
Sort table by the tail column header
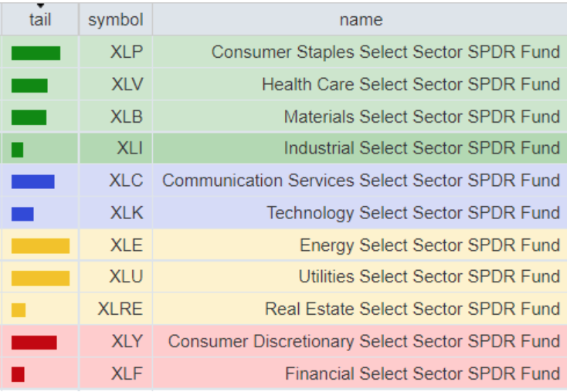pyautogui.click(x=39, y=19)
